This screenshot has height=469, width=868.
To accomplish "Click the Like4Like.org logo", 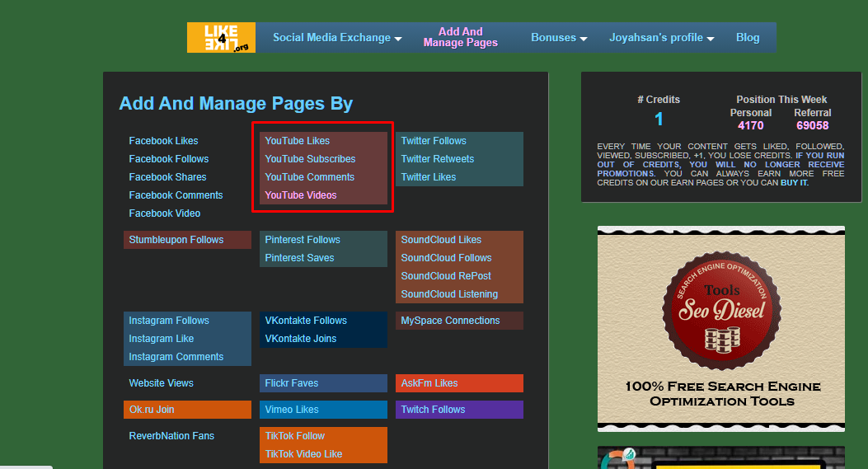I will click(222, 38).
